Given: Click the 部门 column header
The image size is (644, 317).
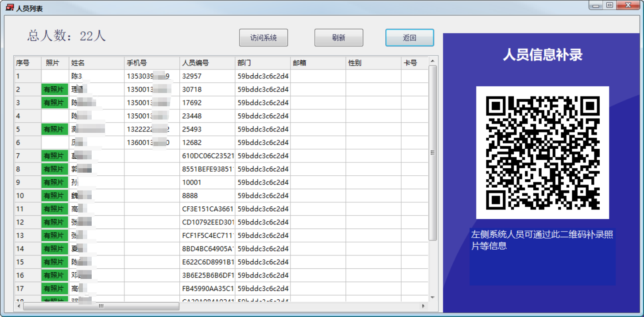Looking at the screenshot, I should click(262, 63).
